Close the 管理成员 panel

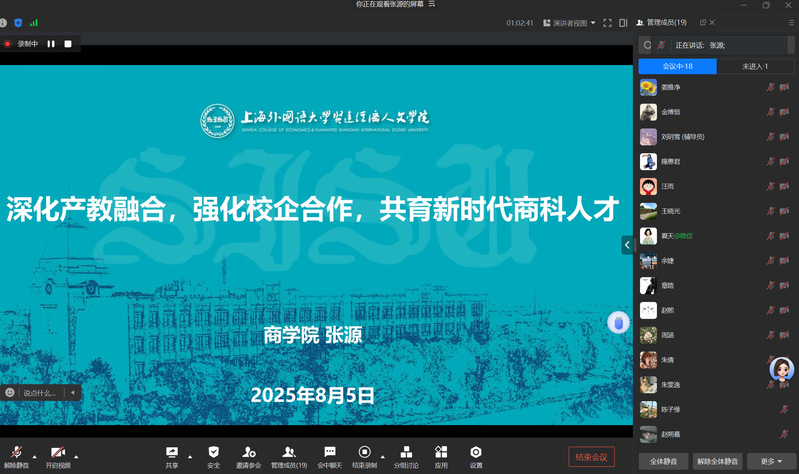pos(712,22)
